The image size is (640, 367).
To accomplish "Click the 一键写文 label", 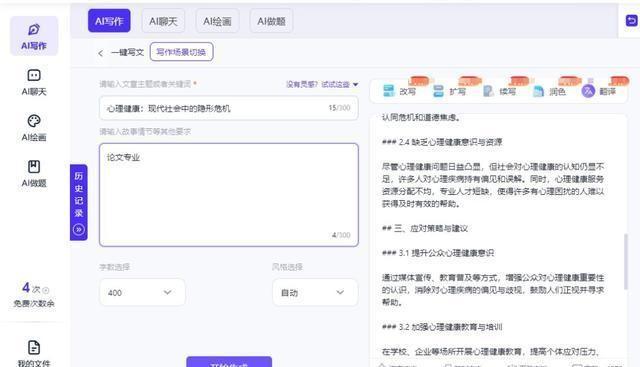I will click(127, 53).
